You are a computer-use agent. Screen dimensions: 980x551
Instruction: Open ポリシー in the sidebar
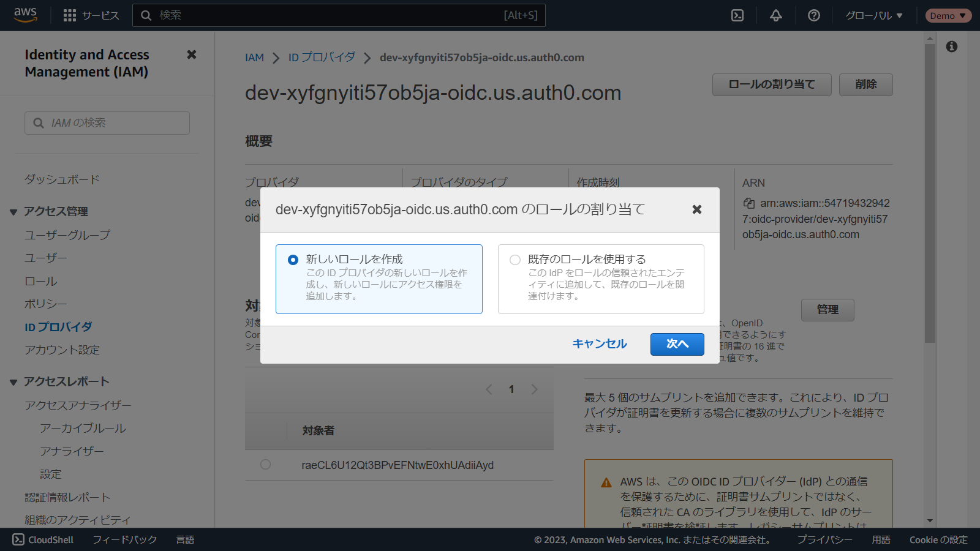(46, 304)
